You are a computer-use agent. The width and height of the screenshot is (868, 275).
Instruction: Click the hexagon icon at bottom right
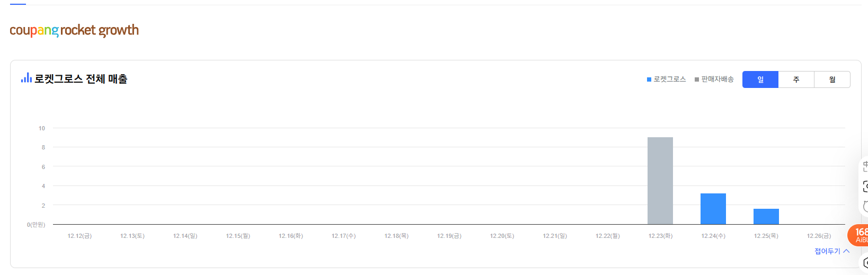pos(865,262)
